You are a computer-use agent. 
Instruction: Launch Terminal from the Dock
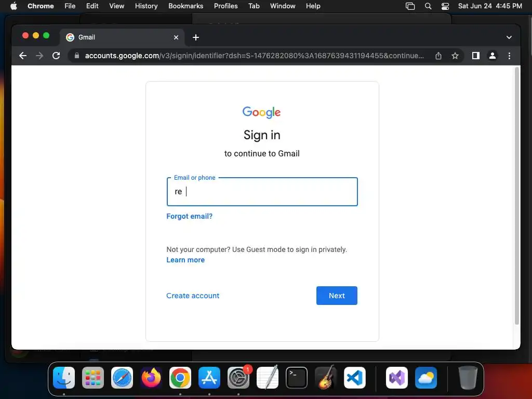coord(297,378)
